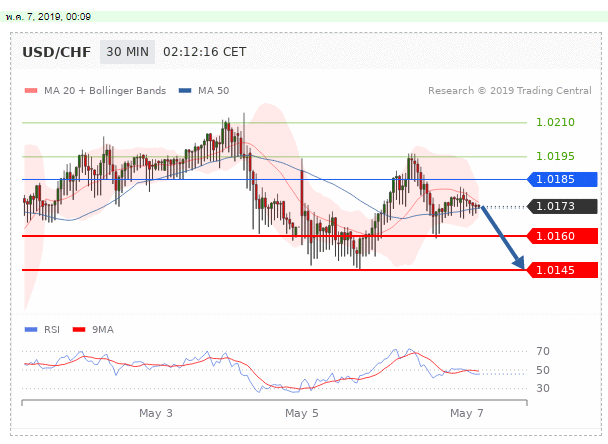Click the date stamp ending 2019, 00:09

pyautogui.click(x=48, y=17)
